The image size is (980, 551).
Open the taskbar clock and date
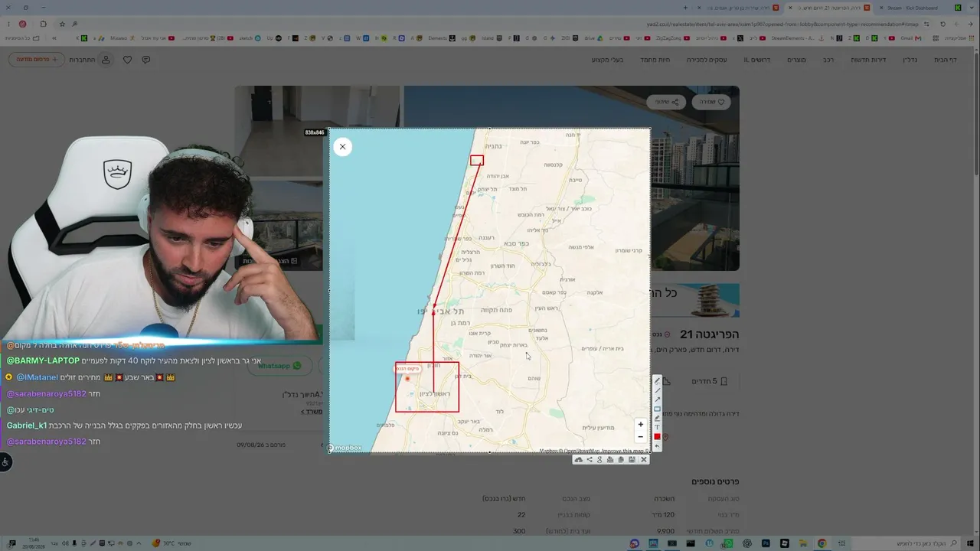pos(35,543)
